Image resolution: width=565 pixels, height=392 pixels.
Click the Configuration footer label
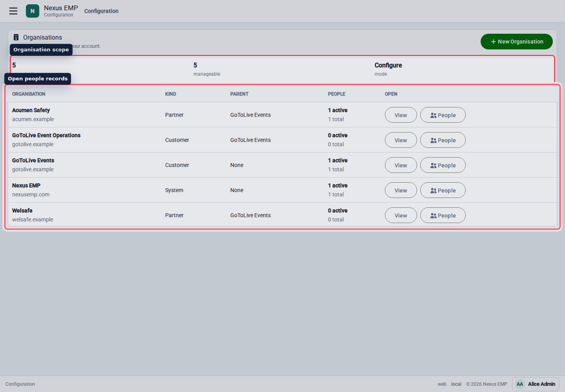tap(20, 384)
